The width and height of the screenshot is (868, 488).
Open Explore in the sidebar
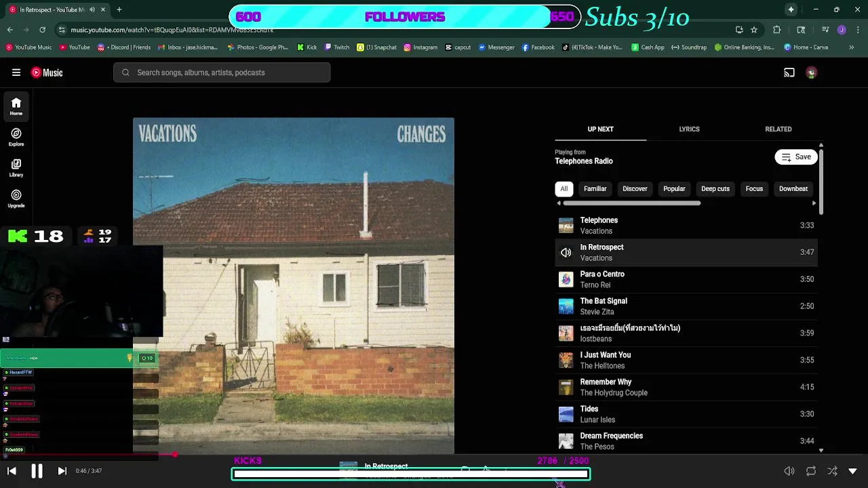(16, 138)
